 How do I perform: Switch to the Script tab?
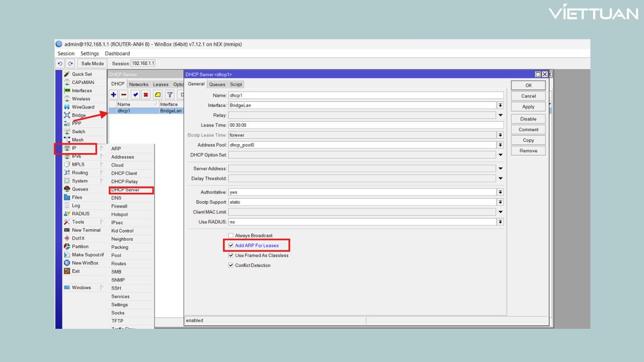(236, 84)
